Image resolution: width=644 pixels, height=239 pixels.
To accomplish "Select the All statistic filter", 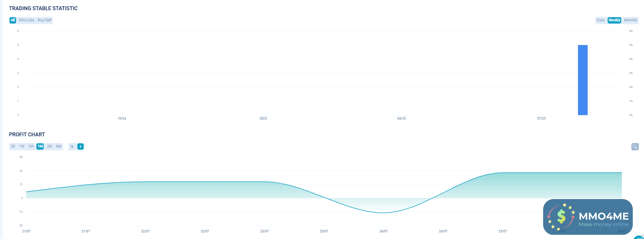I will 13,20.
